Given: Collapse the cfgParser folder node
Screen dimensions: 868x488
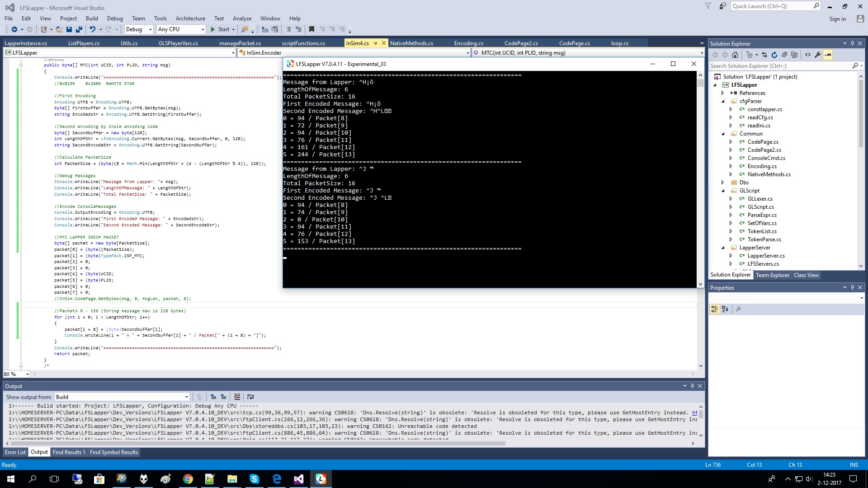Looking at the screenshot, I should (x=723, y=101).
